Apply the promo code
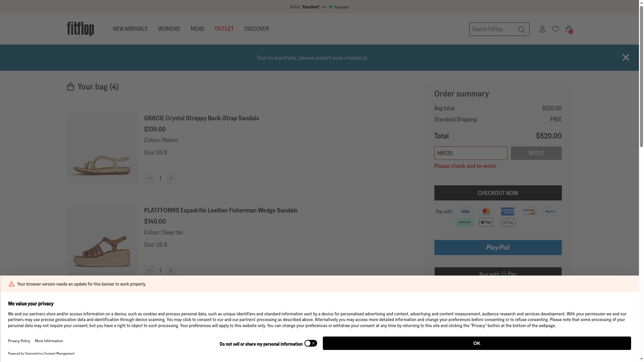 (536, 153)
